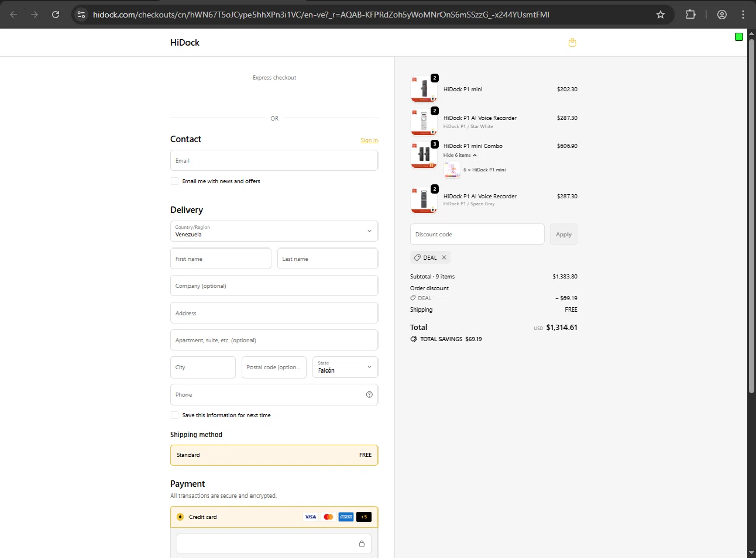Image resolution: width=756 pixels, height=558 pixels.
Task: Go forward with the browser arrow
Action: pos(34,15)
